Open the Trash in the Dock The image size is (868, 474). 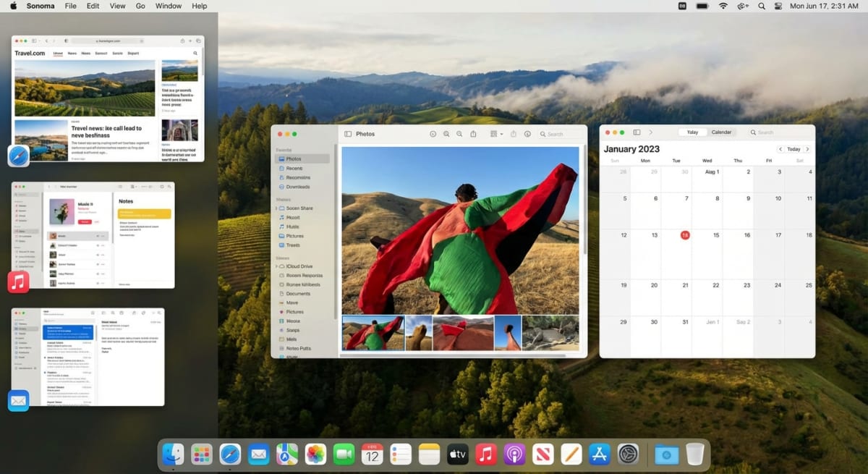click(695, 454)
